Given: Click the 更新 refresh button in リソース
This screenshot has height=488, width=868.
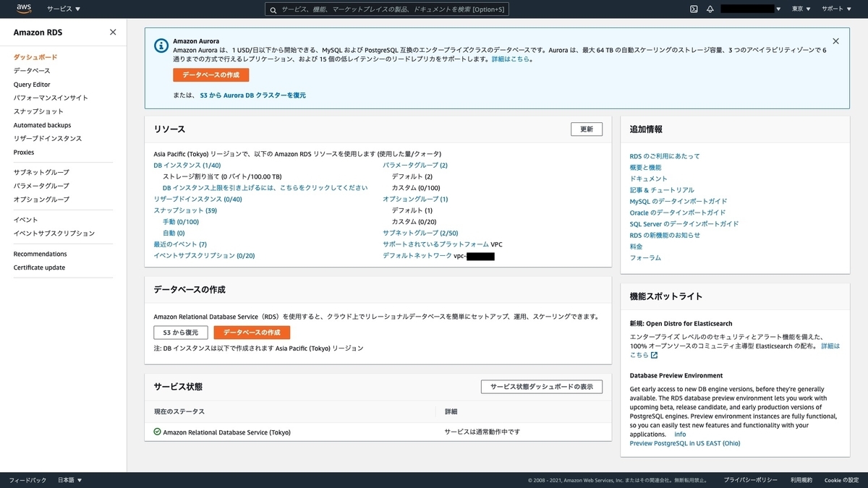Looking at the screenshot, I should pyautogui.click(x=586, y=129).
